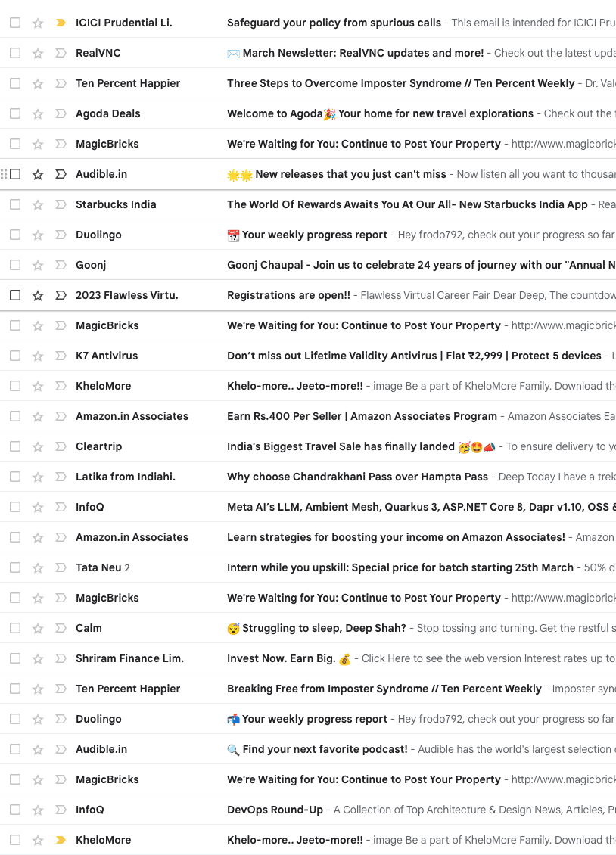Select the Cleartrip email checkbox
Viewport: 616px width, 855px height.
pyautogui.click(x=15, y=446)
